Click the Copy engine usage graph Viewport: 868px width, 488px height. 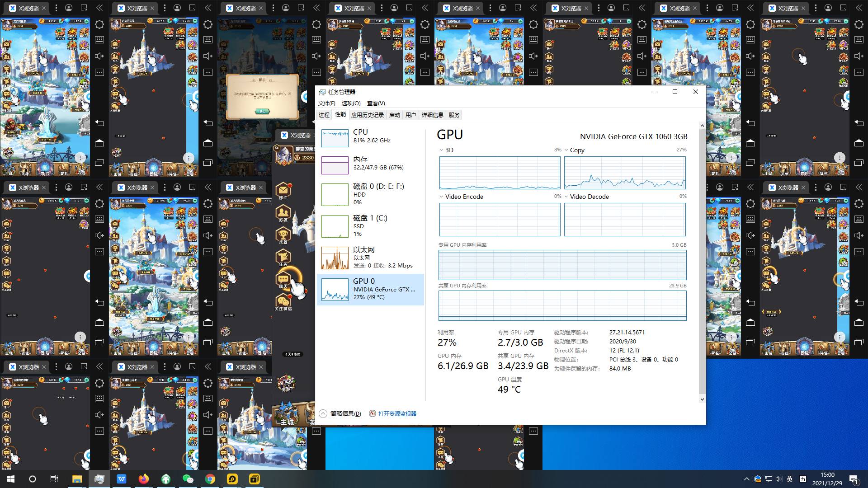click(625, 173)
